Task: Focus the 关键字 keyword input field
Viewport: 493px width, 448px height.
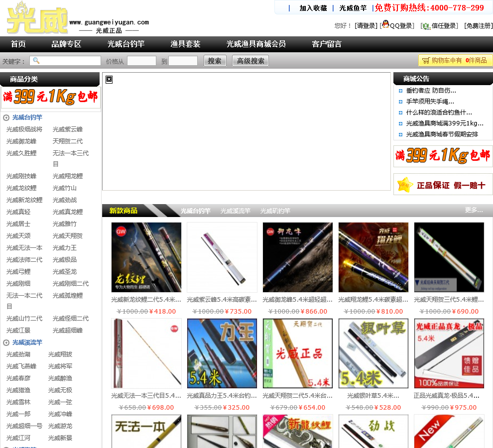Action: click(x=65, y=61)
